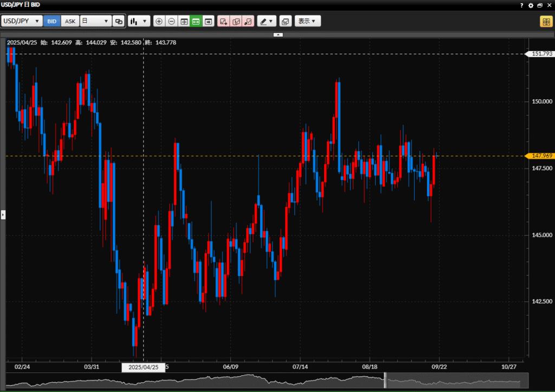The width and height of the screenshot is (555, 392).
Task: Click the USD/JPY 日 BID window title
Action: [x=21, y=5]
